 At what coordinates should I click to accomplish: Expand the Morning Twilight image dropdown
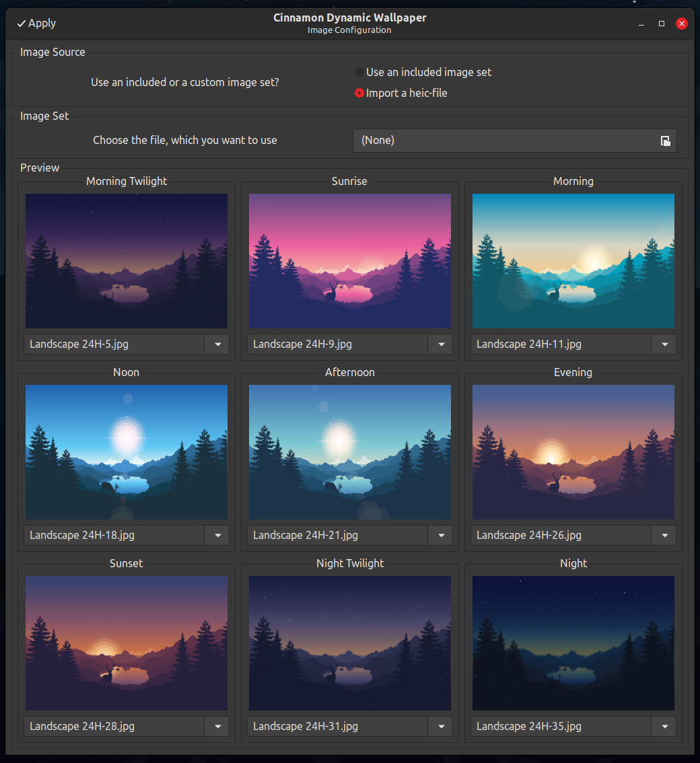tap(217, 344)
